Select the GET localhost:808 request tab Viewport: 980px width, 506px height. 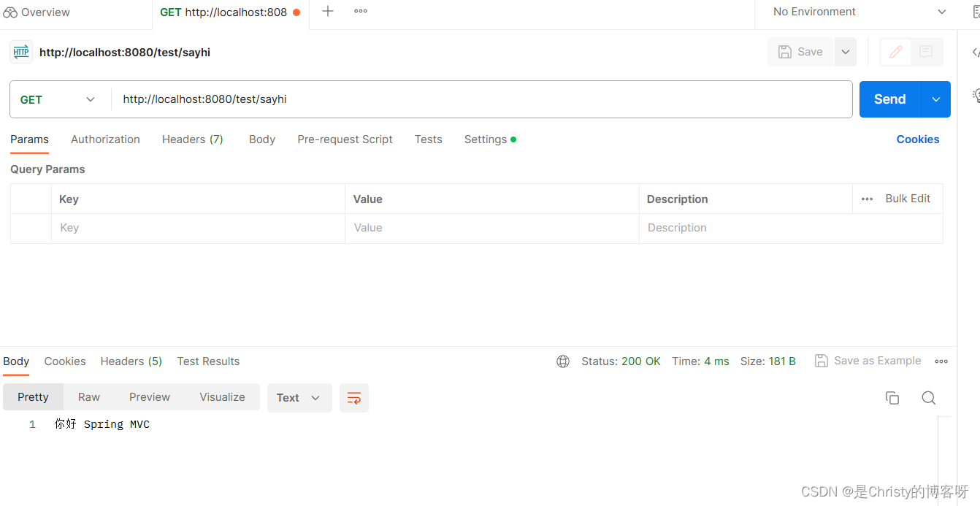click(230, 12)
